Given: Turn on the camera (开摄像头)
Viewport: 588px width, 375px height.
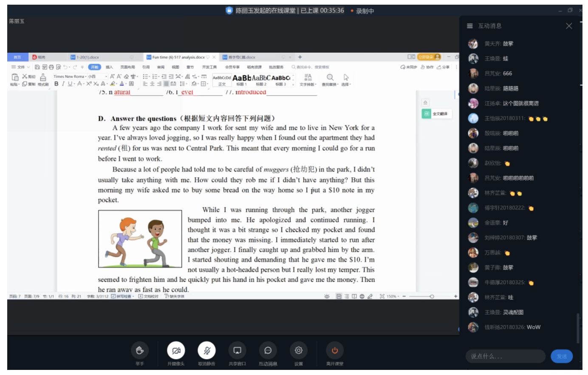Looking at the screenshot, I should [x=176, y=350].
